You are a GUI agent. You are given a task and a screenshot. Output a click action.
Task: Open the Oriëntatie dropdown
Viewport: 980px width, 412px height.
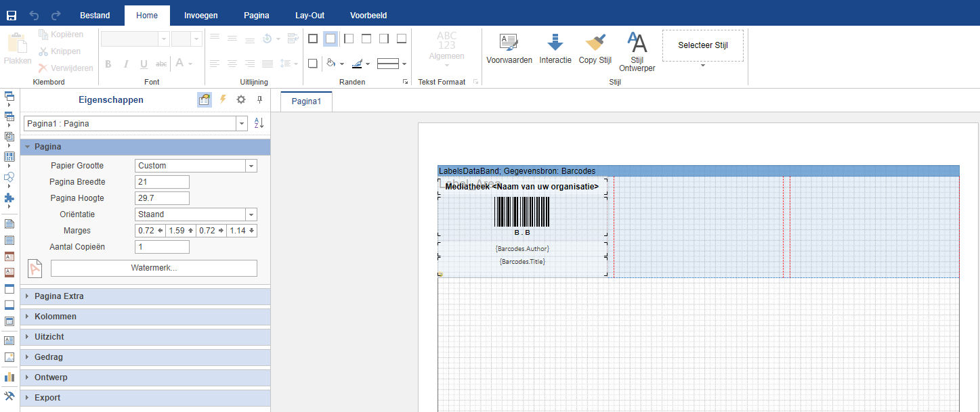(x=251, y=214)
